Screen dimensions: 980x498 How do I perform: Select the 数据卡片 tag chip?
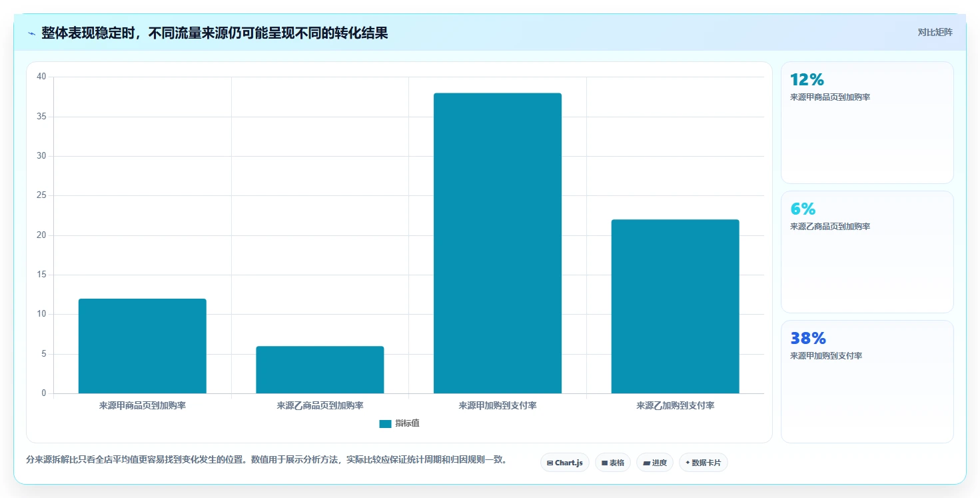(703, 463)
